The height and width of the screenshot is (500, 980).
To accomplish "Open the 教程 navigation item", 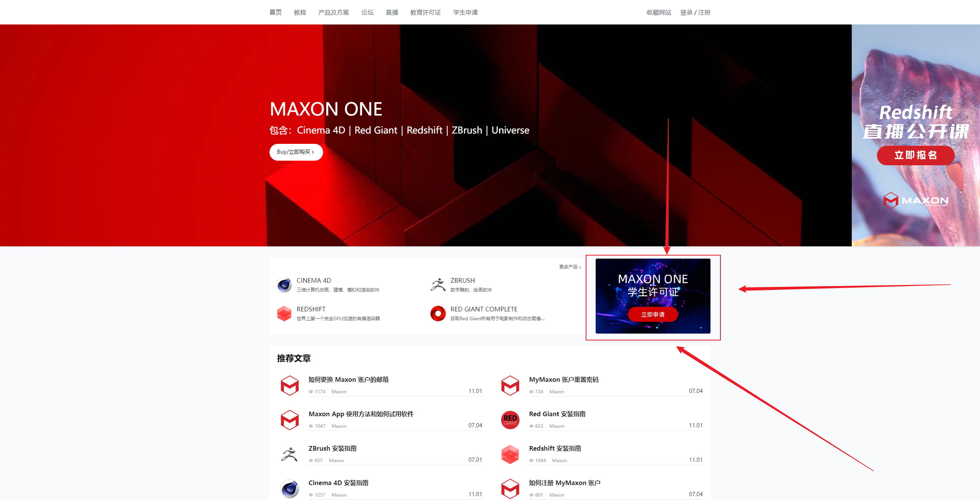I will click(x=300, y=13).
